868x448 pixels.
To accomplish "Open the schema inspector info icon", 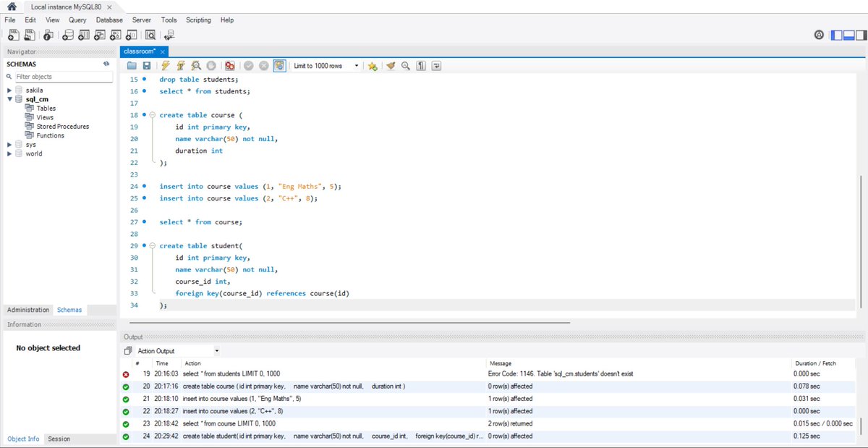I will click(48, 34).
